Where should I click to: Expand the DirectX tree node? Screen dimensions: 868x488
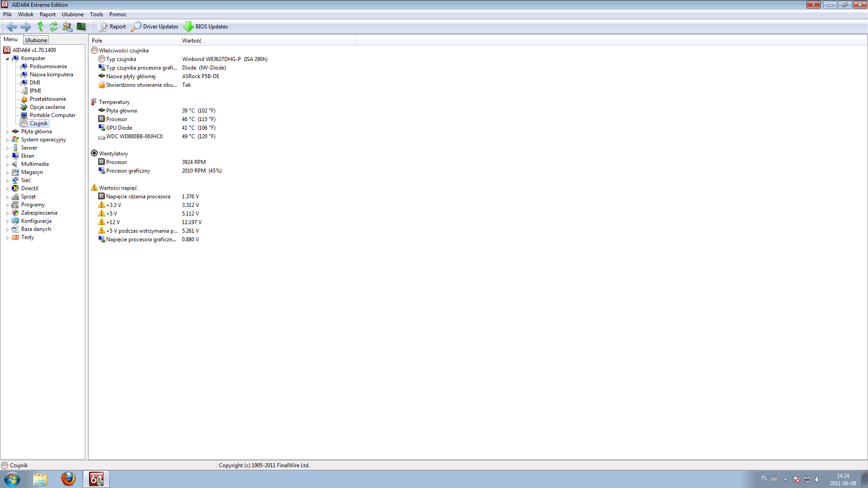pos(7,189)
